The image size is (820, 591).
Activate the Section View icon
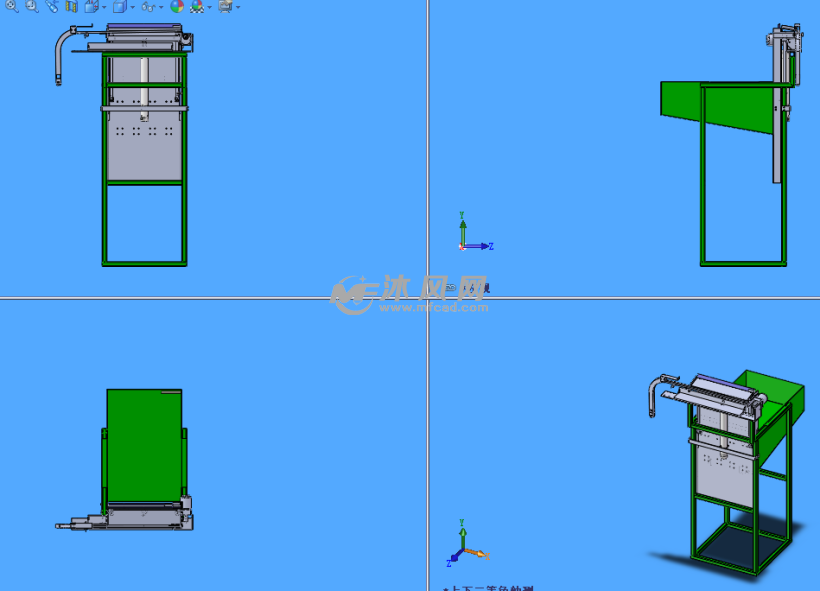coord(72,6)
